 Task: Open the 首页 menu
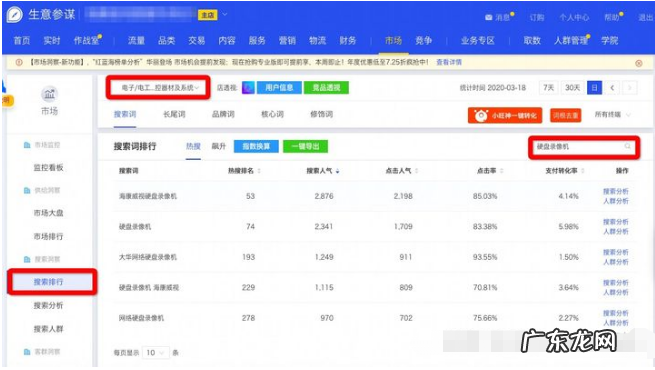[x=22, y=41]
